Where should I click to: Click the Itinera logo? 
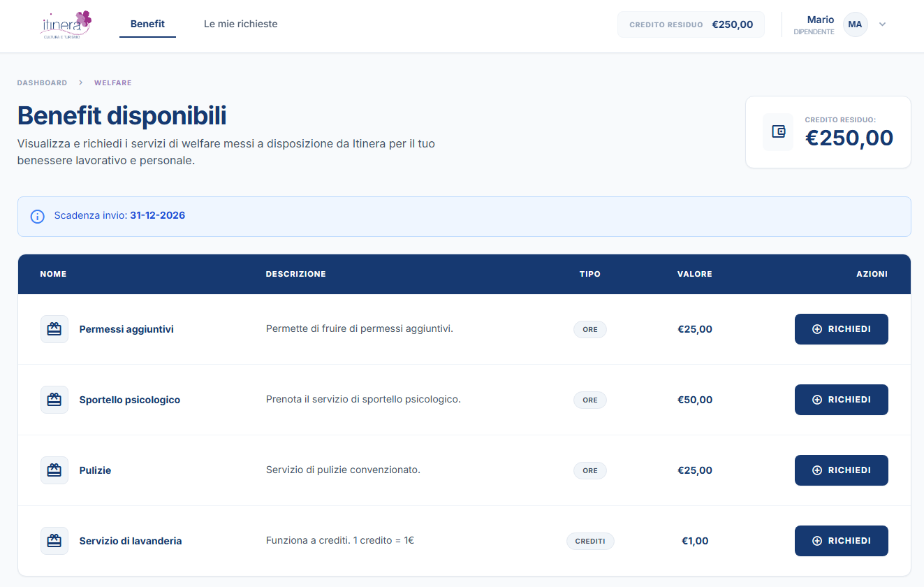66,24
